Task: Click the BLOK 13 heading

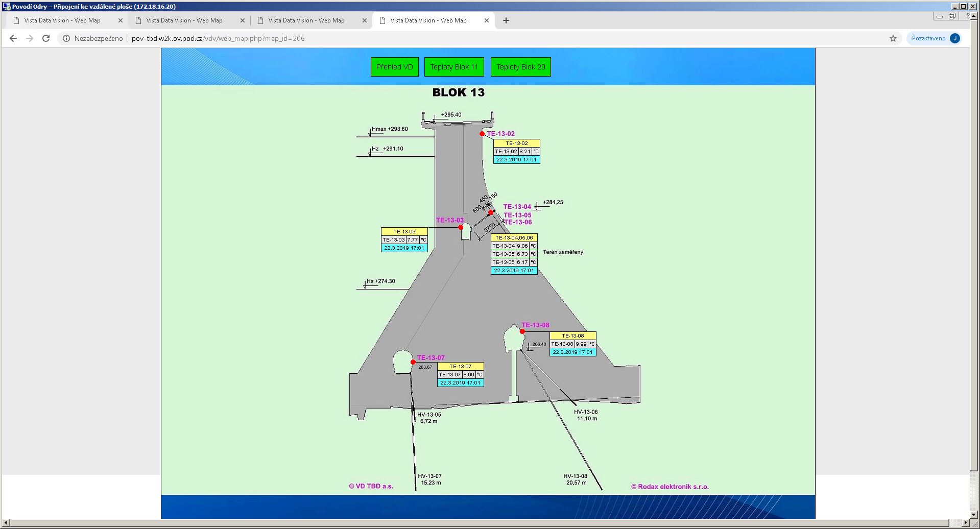Action: pos(459,92)
